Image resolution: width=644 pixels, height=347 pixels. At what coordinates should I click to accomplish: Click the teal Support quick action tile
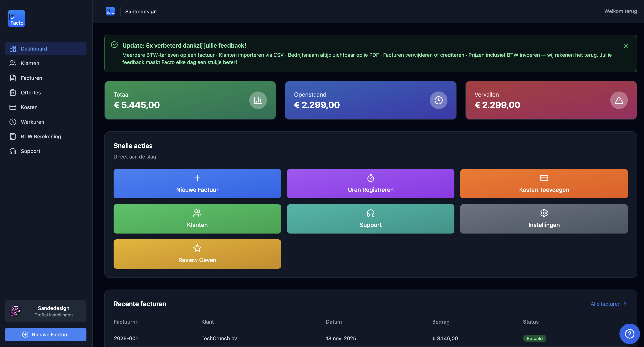[x=371, y=219]
